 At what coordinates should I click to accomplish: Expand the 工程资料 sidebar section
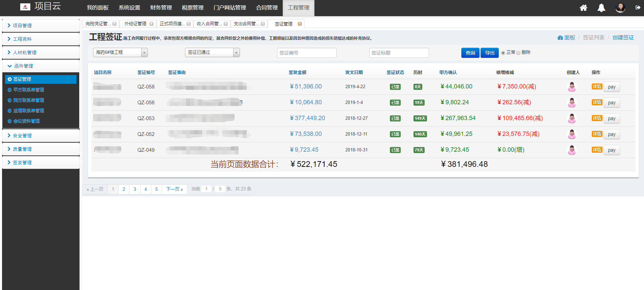pos(41,39)
